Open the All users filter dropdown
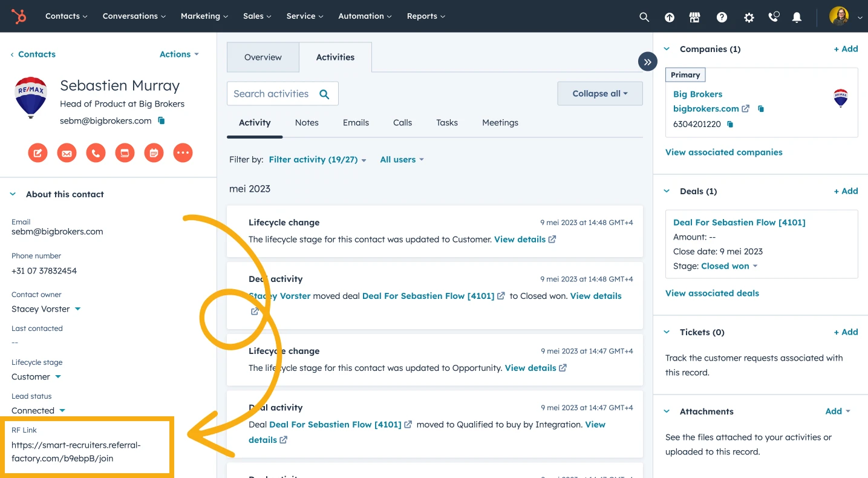868x478 pixels. (402, 160)
